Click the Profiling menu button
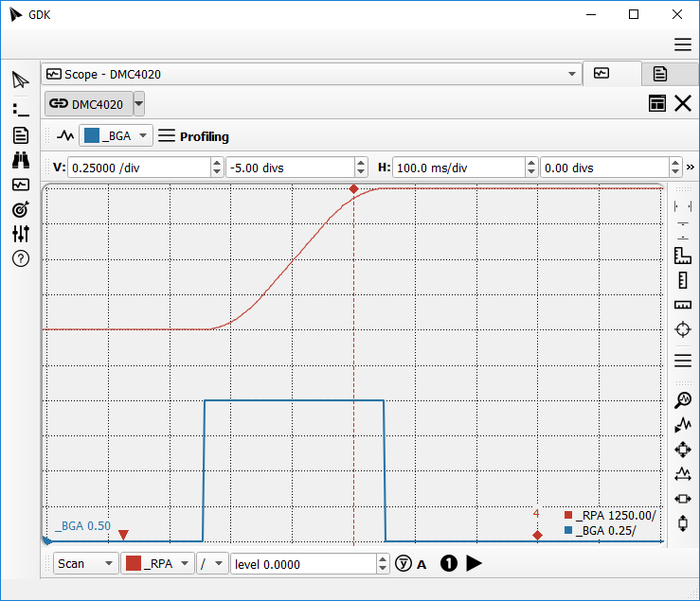 [x=194, y=136]
